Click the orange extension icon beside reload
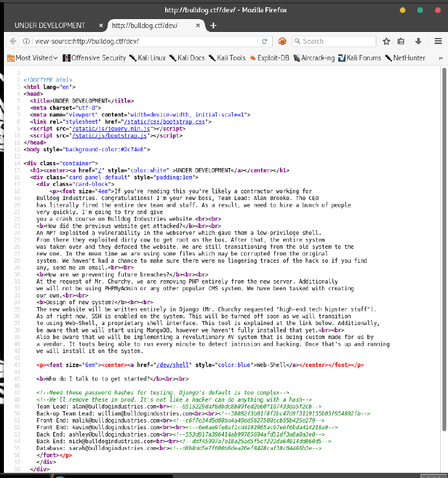The image size is (448, 478). (x=282, y=41)
